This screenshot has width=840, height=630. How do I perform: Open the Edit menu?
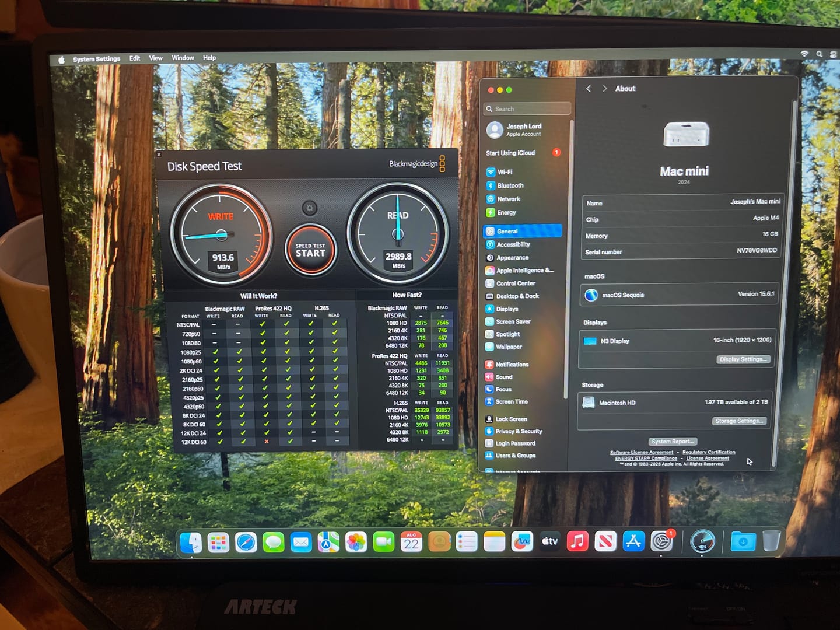(135, 58)
